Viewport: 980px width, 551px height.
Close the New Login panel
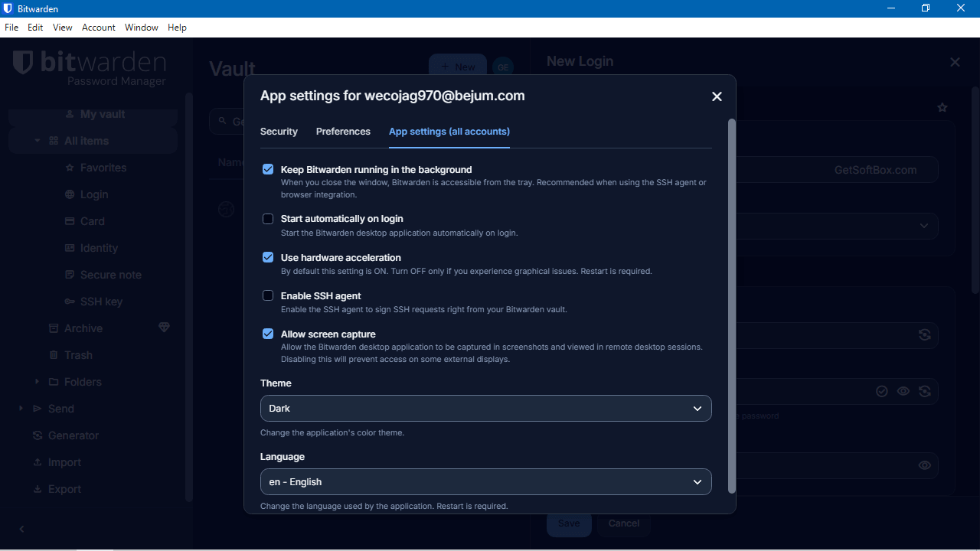[x=955, y=62]
